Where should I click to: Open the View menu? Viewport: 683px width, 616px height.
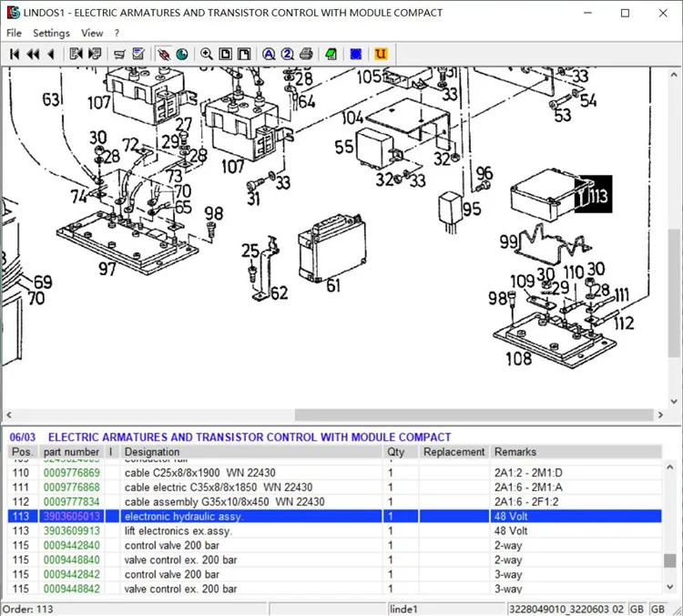coord(92,33)
